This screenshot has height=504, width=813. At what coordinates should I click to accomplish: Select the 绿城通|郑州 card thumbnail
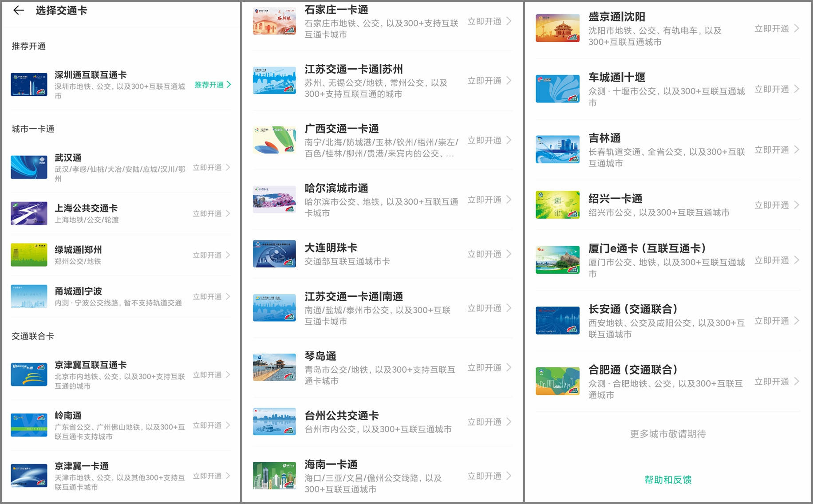tap(28, 254)
